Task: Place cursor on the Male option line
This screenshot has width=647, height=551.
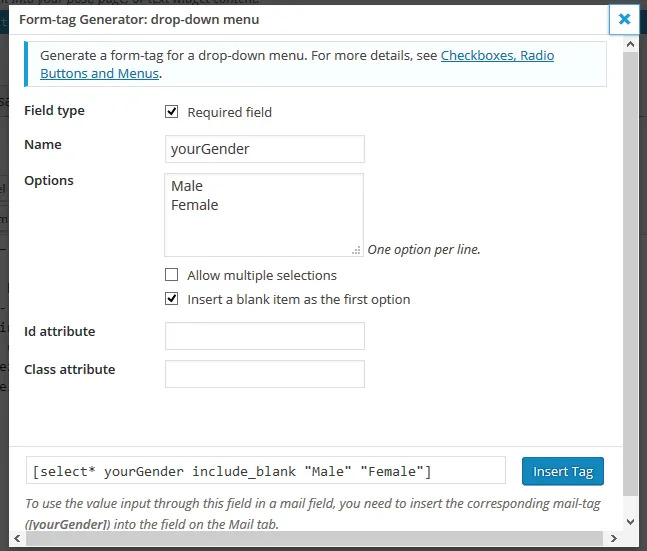Action: (187, 186)
